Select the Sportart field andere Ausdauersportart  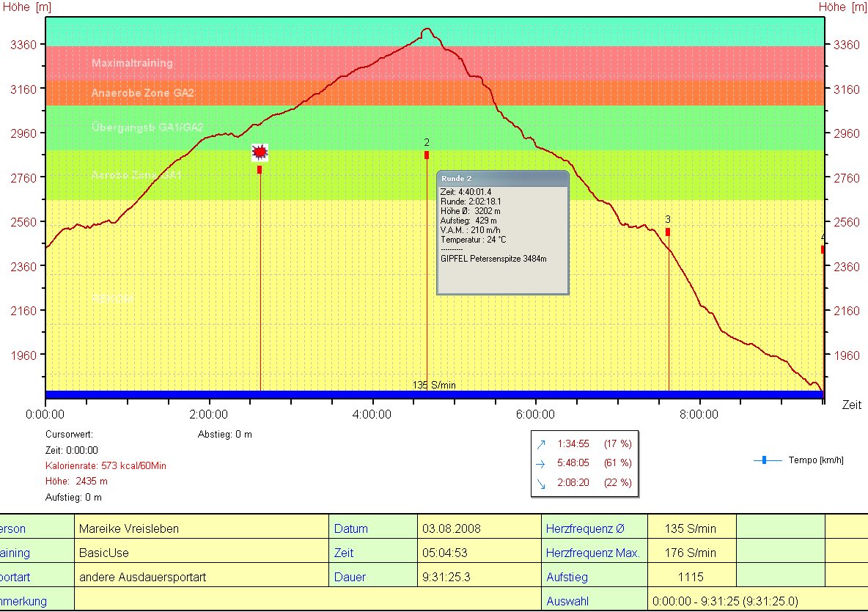click(143, 577)
